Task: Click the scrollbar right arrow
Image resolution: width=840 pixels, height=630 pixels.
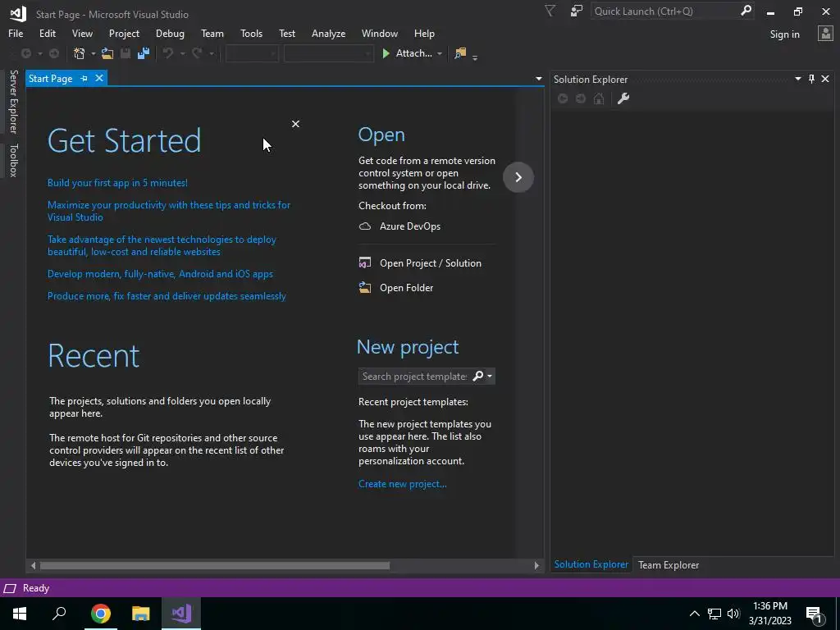Action: (x=536, y=565)
